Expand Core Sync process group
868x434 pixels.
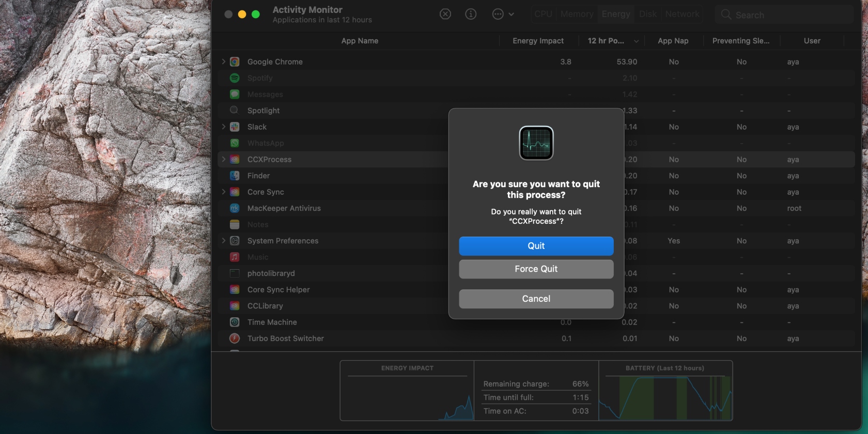pos(223,192)
